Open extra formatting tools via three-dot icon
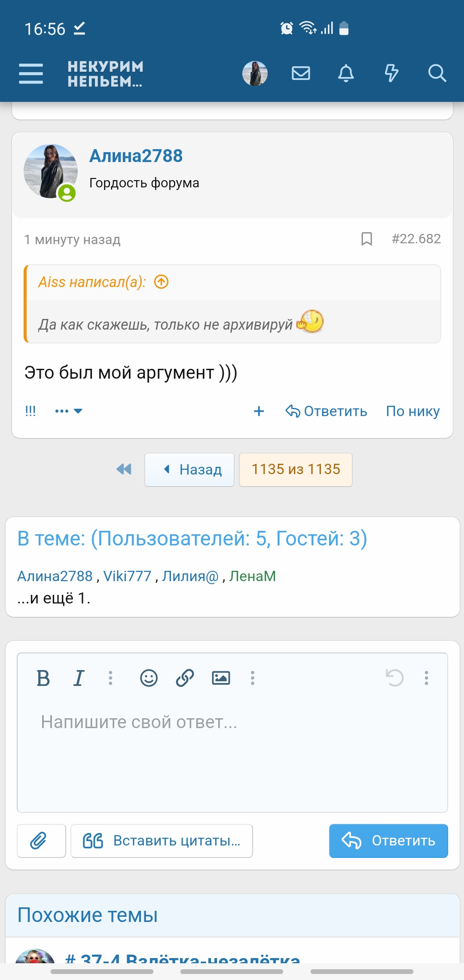This screenshot has width=464, height=980. pos(252,678)
